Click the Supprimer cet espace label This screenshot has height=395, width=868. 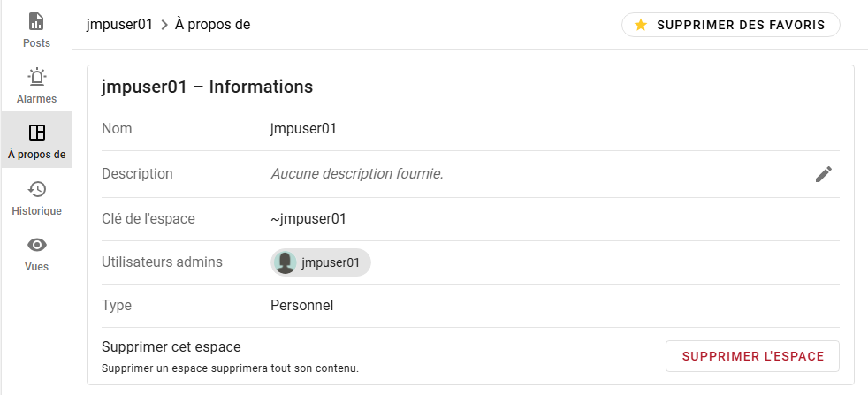[x=171, y=347]
